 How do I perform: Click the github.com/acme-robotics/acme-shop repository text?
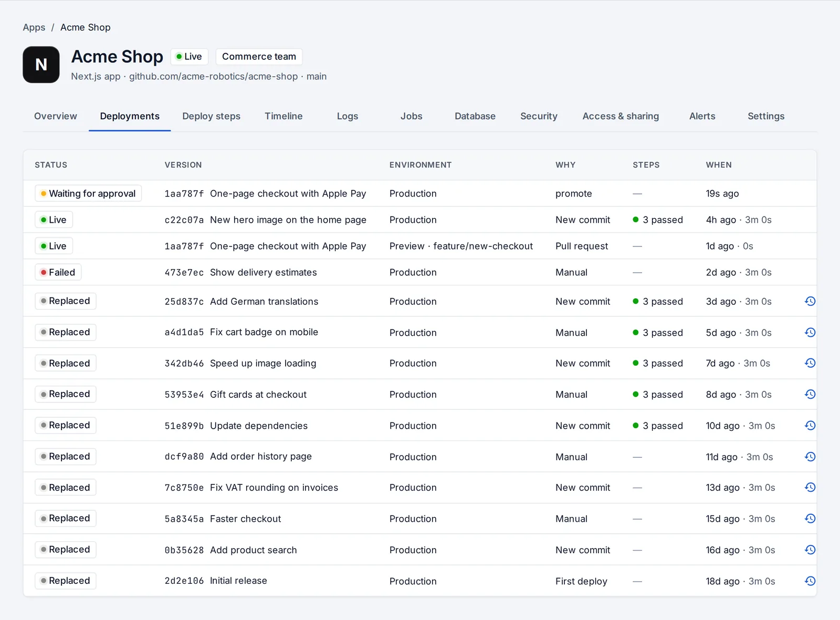213,76
